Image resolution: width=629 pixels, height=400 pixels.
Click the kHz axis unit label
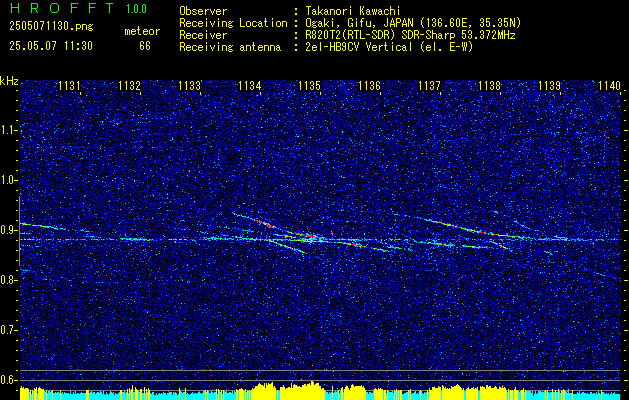9,81
